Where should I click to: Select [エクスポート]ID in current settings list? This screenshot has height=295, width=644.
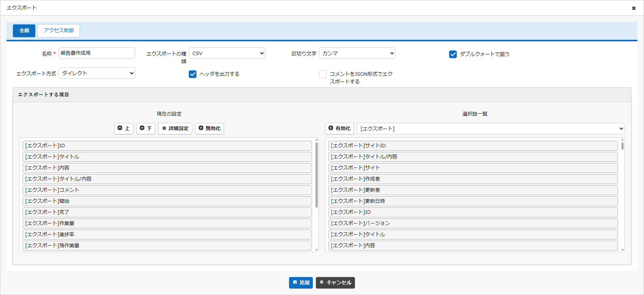click(x=167, y=146)
